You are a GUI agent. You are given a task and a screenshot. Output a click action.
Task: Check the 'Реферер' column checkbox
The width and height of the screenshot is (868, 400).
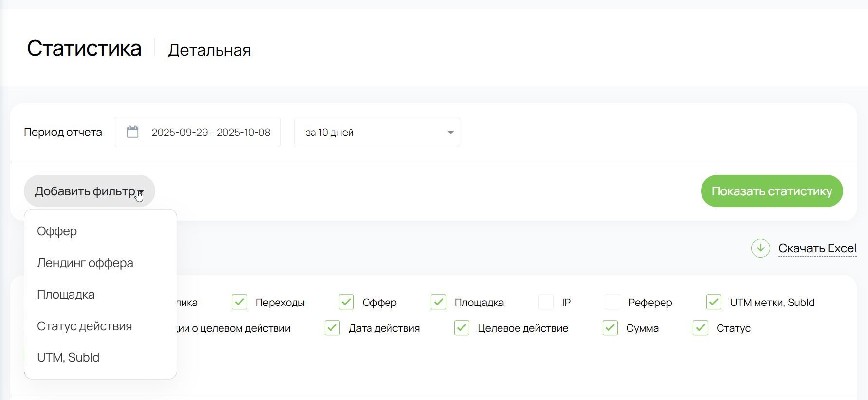pyautogui.click(x=612, y=302)
